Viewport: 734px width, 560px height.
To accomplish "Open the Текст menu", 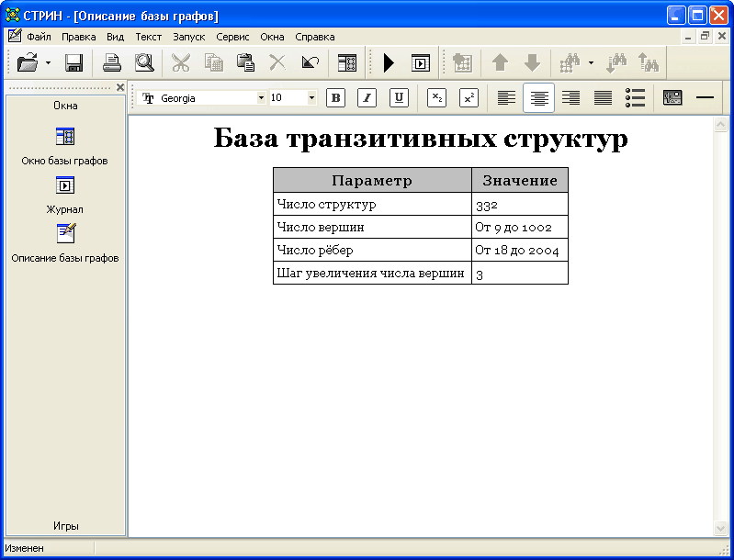I will pos(149,37).
